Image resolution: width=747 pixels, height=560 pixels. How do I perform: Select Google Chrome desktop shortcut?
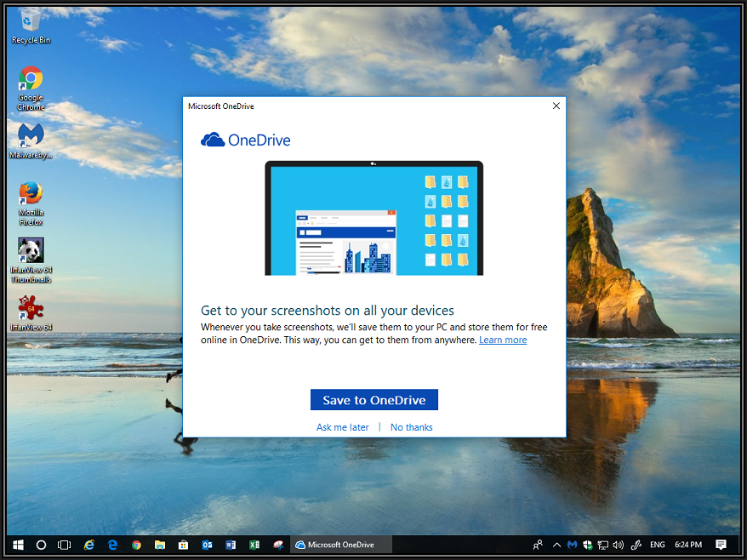click(x=31, y=89)
